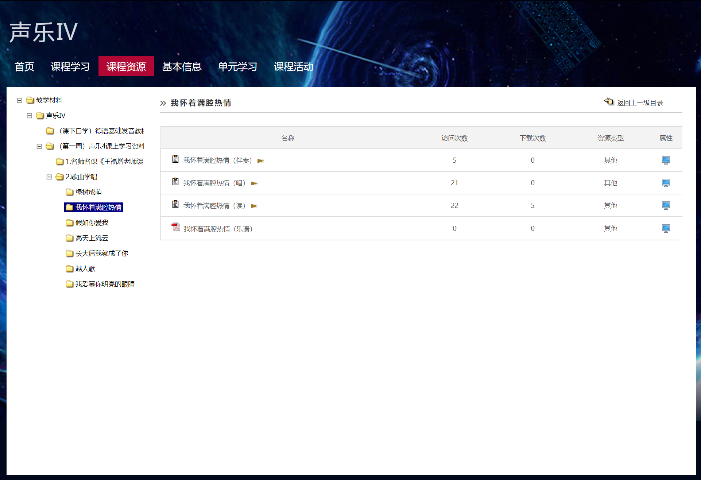Open the PDF sheet music file link

click(217, 228)
